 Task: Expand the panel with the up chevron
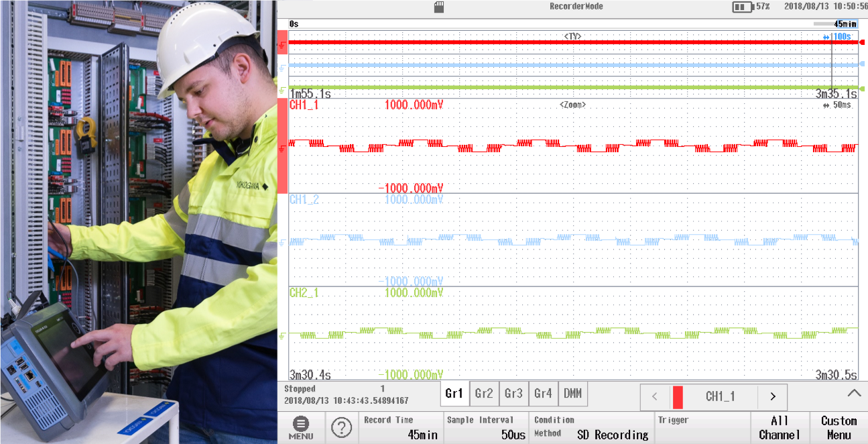(x=853, y=393)
